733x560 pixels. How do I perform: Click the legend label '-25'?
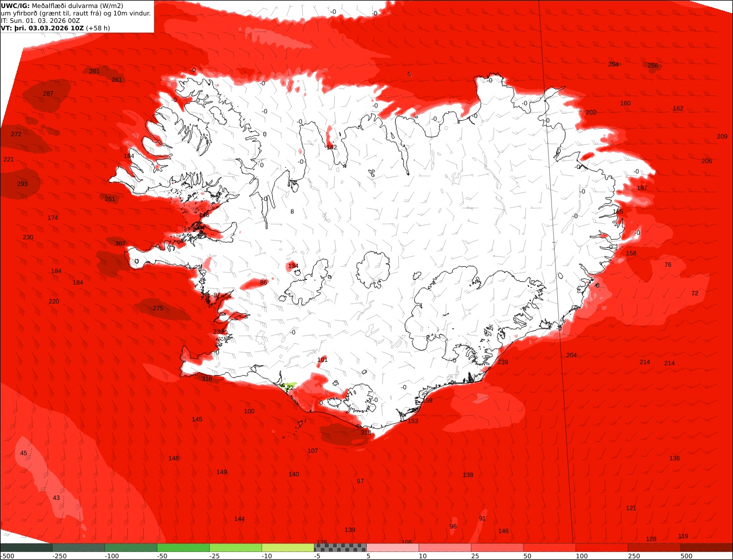[215, 556]
